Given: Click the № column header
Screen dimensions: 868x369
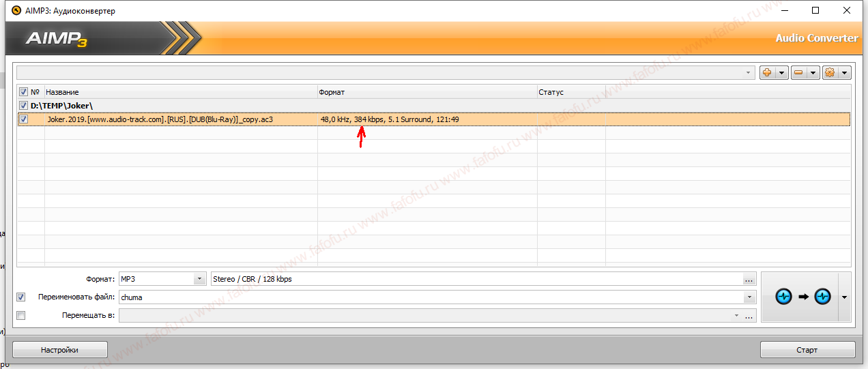Looking at the screenshot, I should [x=36, y=92].
